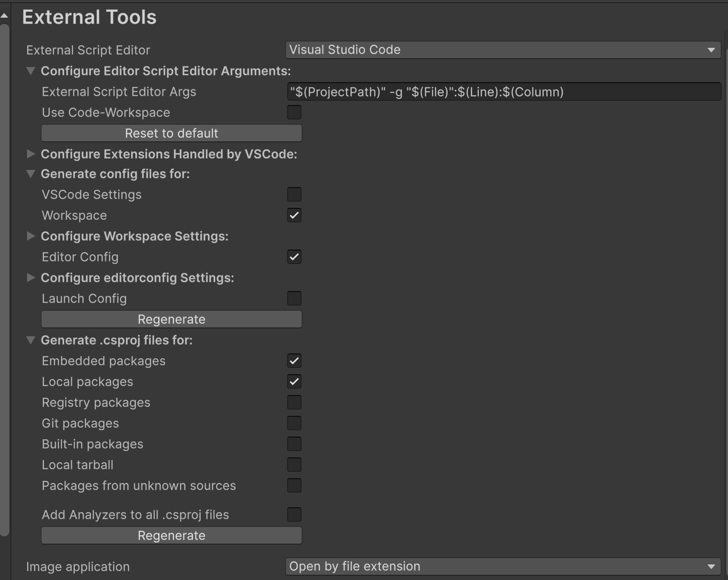Click the Reset to default button

[x=171, y=133]
